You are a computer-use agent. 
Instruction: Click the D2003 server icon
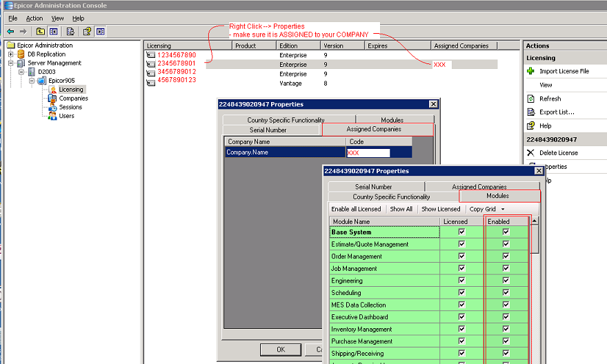point(32,72)
